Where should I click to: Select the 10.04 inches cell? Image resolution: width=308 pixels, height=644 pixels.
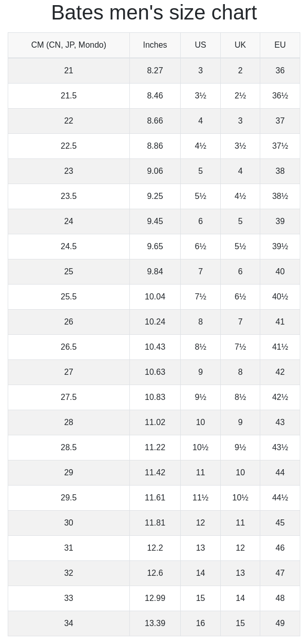pyautogui.click(x=155, y=297)
